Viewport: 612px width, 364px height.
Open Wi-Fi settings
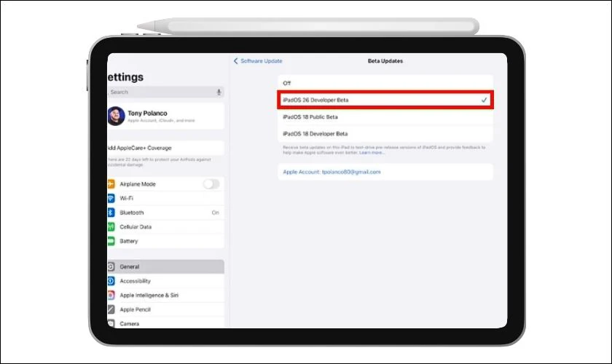tap(165, 198)
